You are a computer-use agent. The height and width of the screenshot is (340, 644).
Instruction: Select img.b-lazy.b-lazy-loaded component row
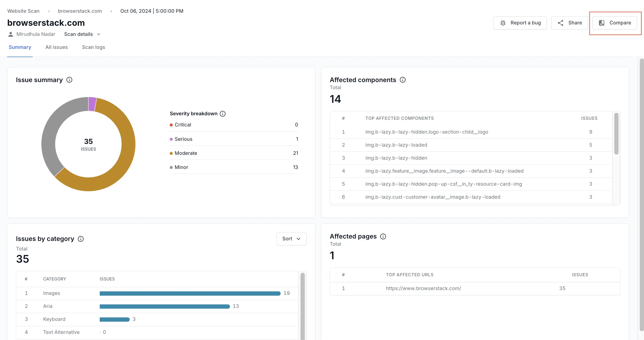tap(396, 145)
